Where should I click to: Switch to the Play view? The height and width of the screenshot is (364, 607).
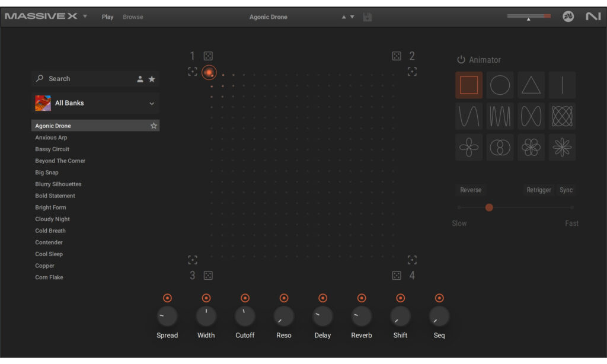(107, 17)
